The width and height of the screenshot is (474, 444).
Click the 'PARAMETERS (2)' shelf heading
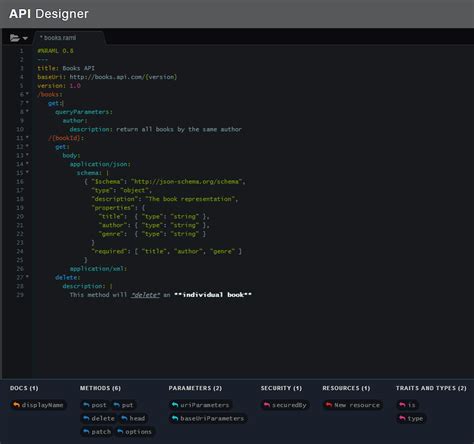point(195,388)
